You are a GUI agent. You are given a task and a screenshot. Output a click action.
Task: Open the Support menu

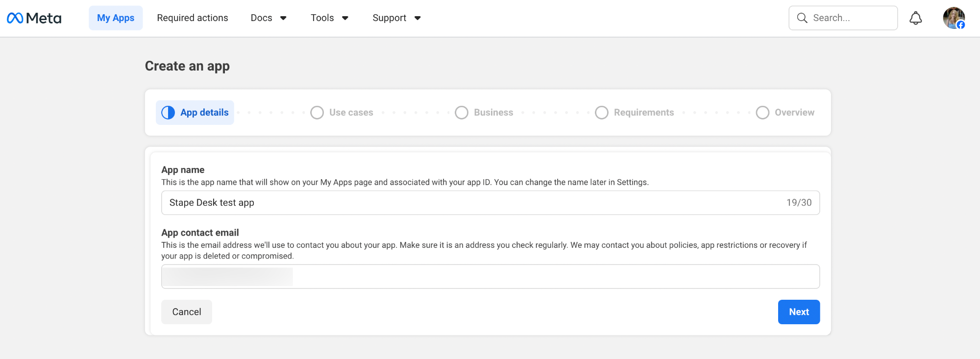(396, 18)
